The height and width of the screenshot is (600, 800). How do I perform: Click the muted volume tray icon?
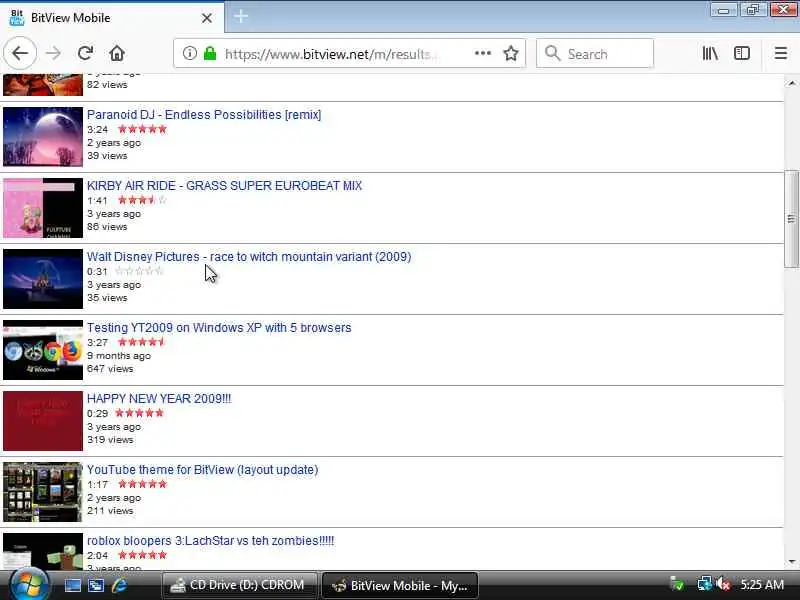(723, 584)
